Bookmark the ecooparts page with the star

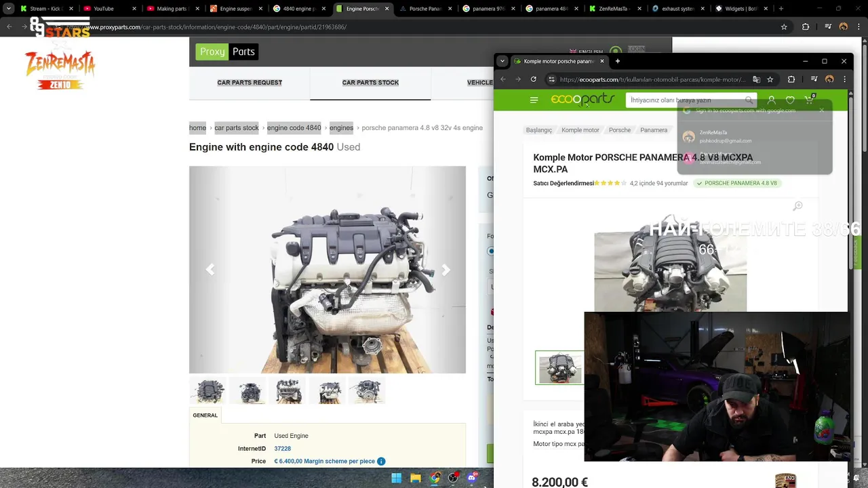point(770,79)
